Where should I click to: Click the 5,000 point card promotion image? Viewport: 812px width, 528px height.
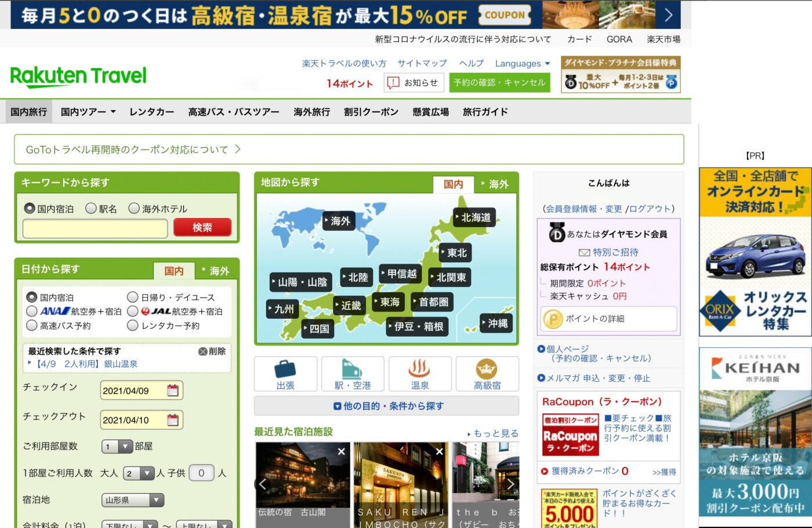click(570, 508)
